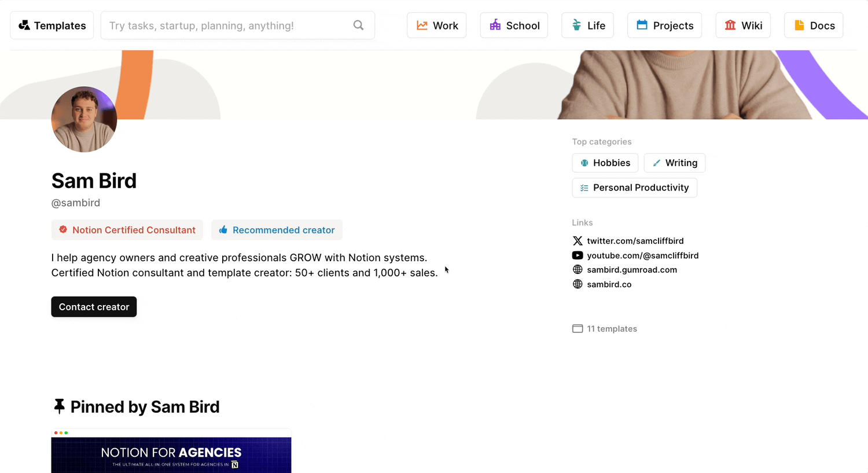Image resolution: width=868 pixels, height=473 pixels.
Task: Select the Hobbies category tag
Action: 605,163
